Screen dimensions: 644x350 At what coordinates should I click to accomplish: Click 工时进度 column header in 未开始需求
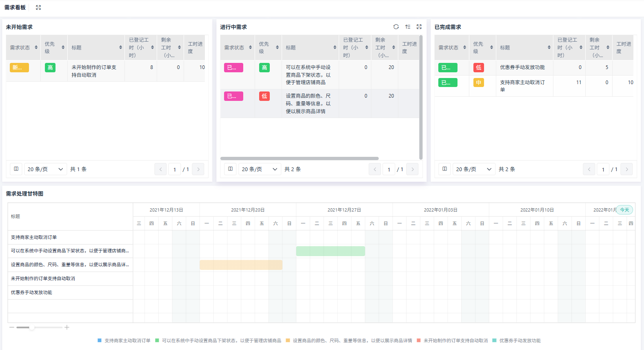point(195,47)
